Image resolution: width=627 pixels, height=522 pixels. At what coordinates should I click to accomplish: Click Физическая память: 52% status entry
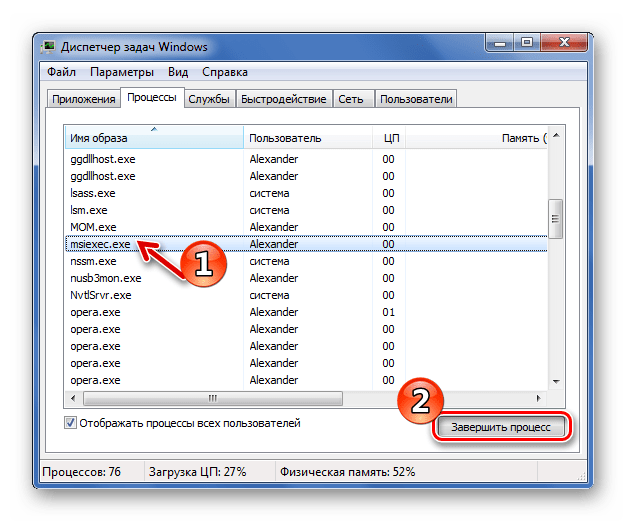click(x=347, y=472)
